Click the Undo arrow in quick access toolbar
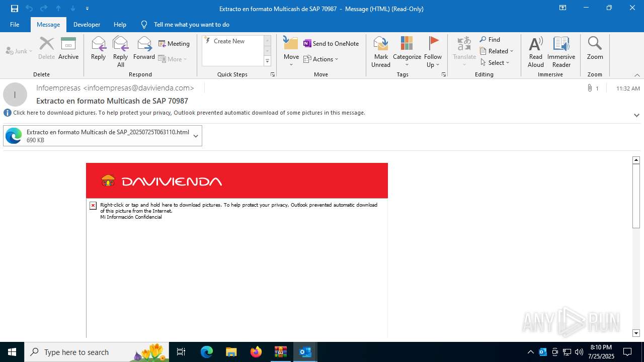 click(x=29, y=9)
